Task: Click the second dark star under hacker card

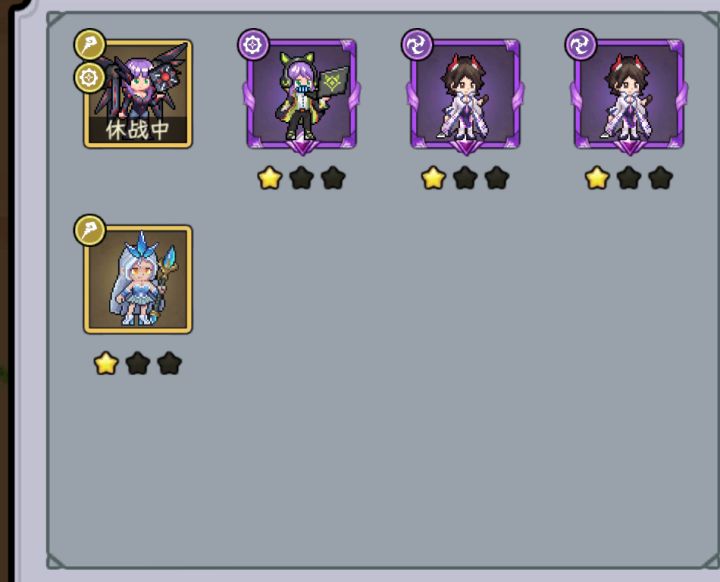Action: pyautogui.click(x=302, y=178)
